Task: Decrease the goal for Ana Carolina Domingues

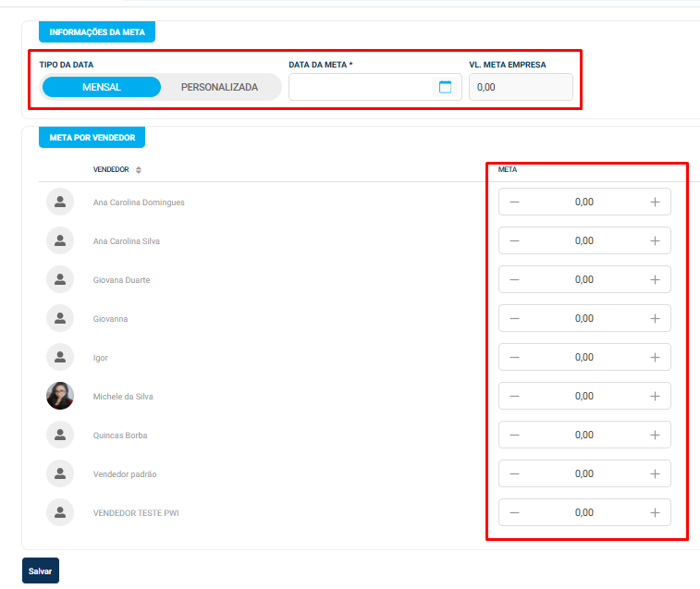Action: click(514, 202)
